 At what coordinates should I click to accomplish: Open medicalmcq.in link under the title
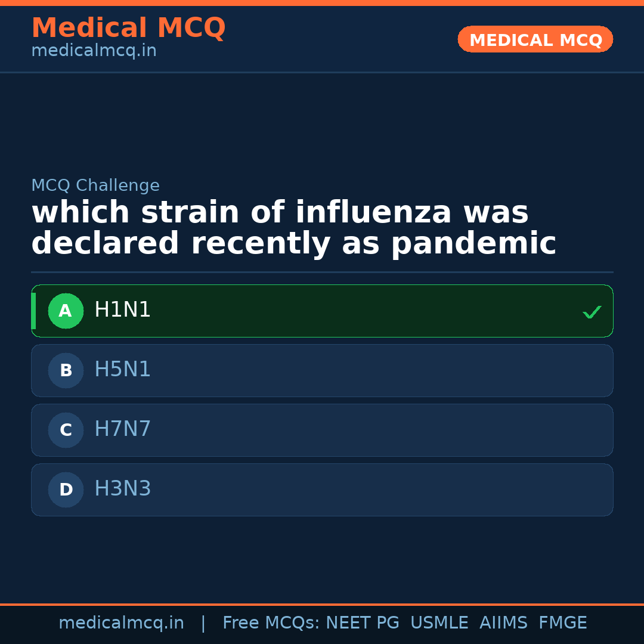click(94, 51)
